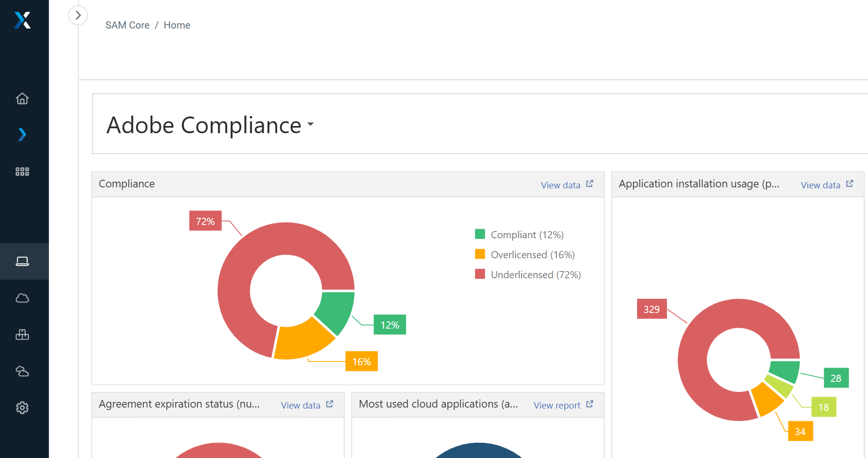
Task: Click the stacked boxes icon in sidebar
Action: click(22, 335)
